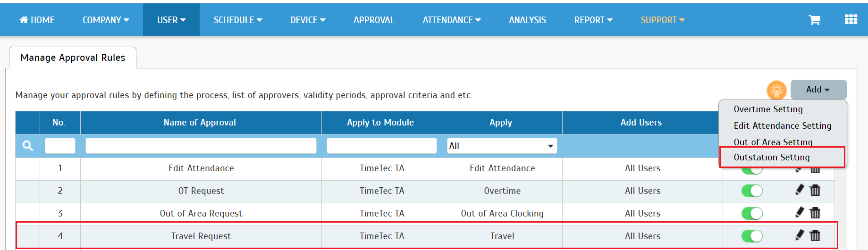Delete the OT Request rule with trash icon
The image size is (868, 250).
[815, 190]
